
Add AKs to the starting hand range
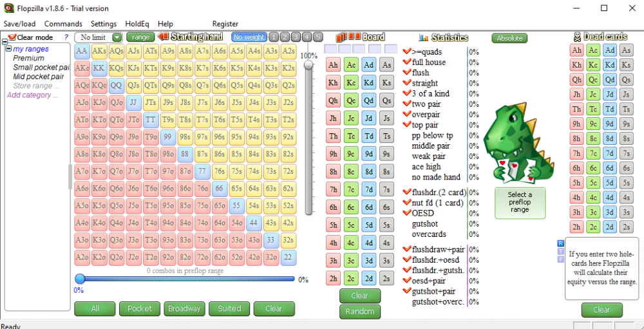[99, 52]
